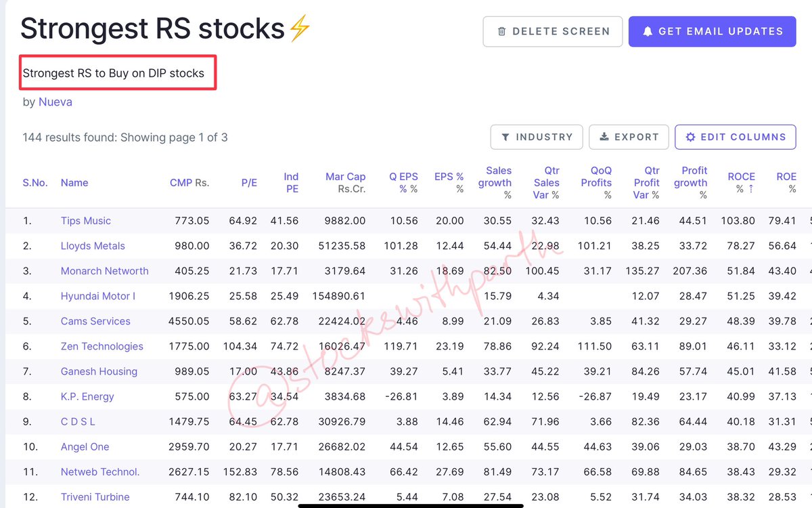This screenshot has height=508, width=812.
Task: Click the gear icon in Edit Columns
Action: pyautogui.click(x=690, y=137)
